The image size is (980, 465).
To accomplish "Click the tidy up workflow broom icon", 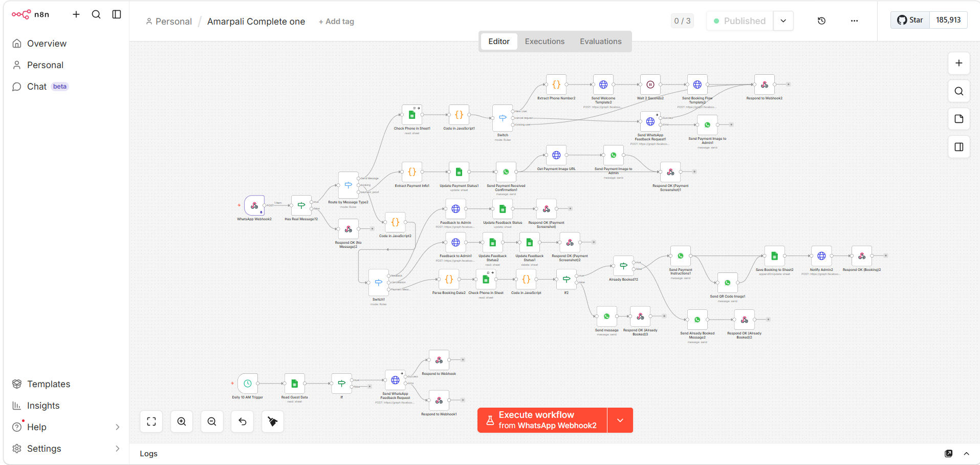I will click(273, 421).
